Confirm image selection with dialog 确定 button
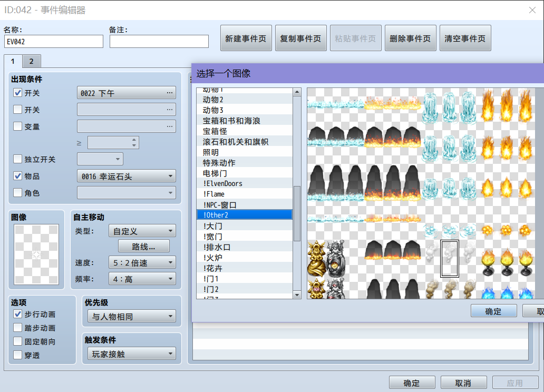Viewport: 544px width, 392px height. [494, 311]
